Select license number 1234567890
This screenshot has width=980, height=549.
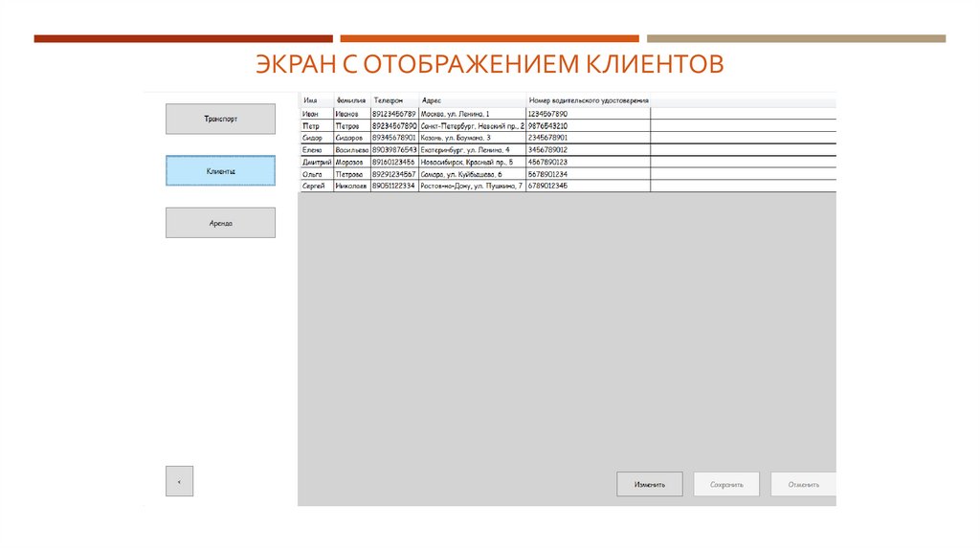pyautogui.click(x=589, y=114)
